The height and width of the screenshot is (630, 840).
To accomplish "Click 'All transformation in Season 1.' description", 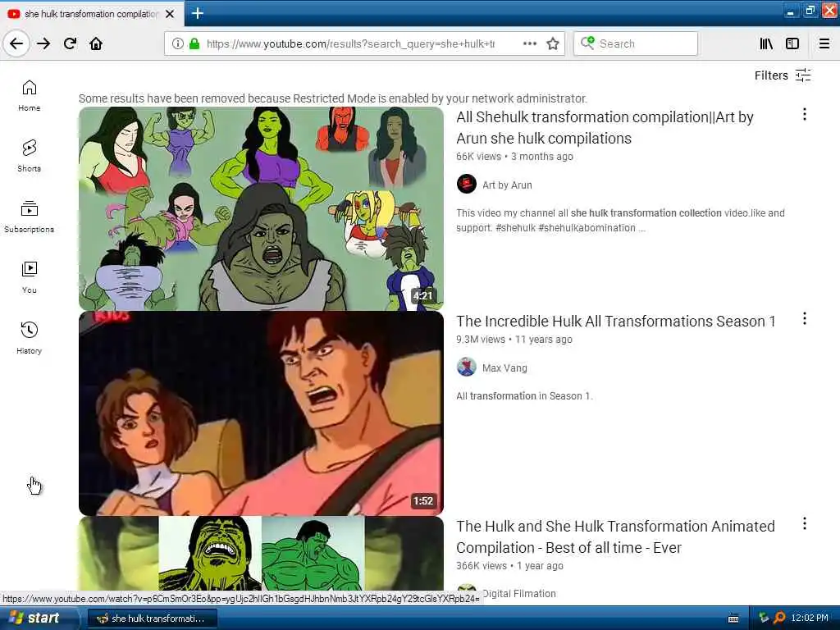I will (x=524, y=396).
